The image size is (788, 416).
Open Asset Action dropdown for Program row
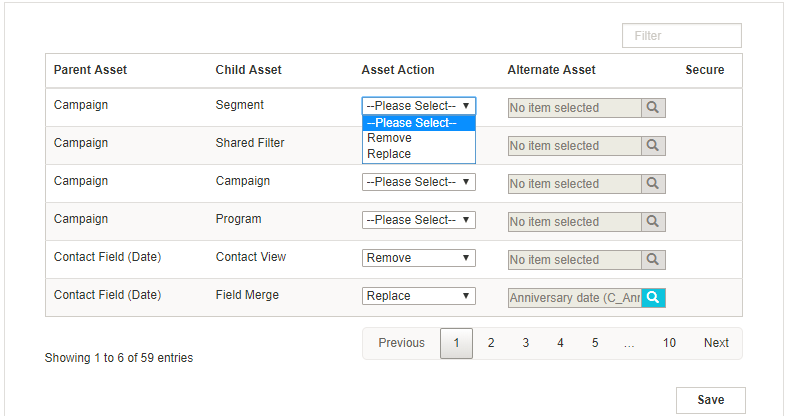coord(418,220)
